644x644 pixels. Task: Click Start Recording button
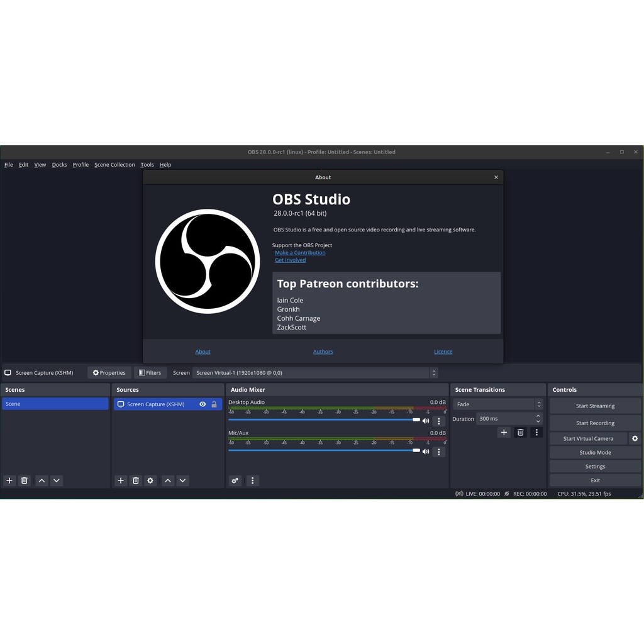(595, 423)
